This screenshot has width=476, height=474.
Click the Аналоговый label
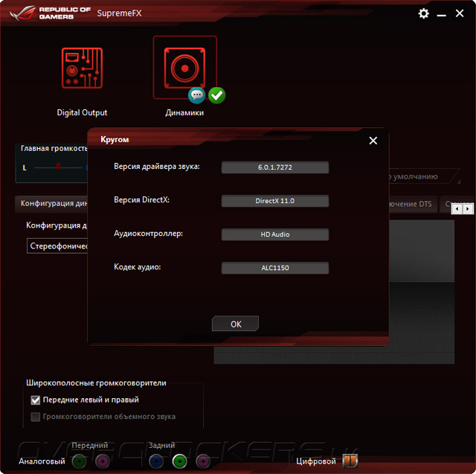click(x=42, y=461)
